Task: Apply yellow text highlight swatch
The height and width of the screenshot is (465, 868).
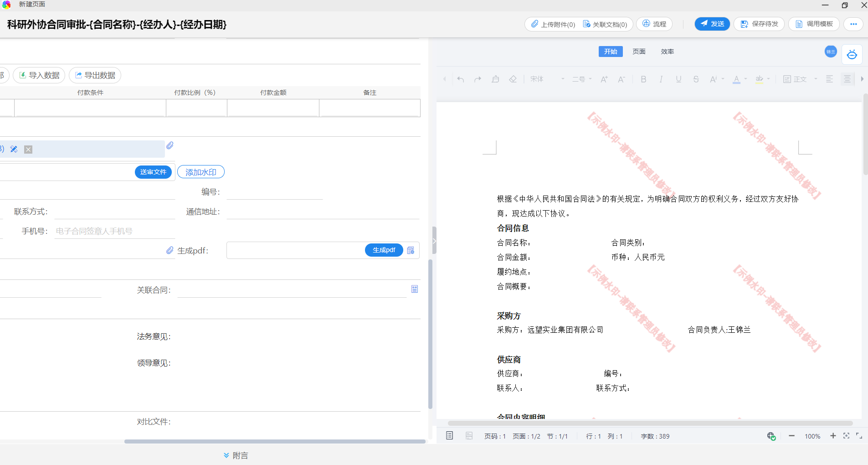Action: click(759, 79)
